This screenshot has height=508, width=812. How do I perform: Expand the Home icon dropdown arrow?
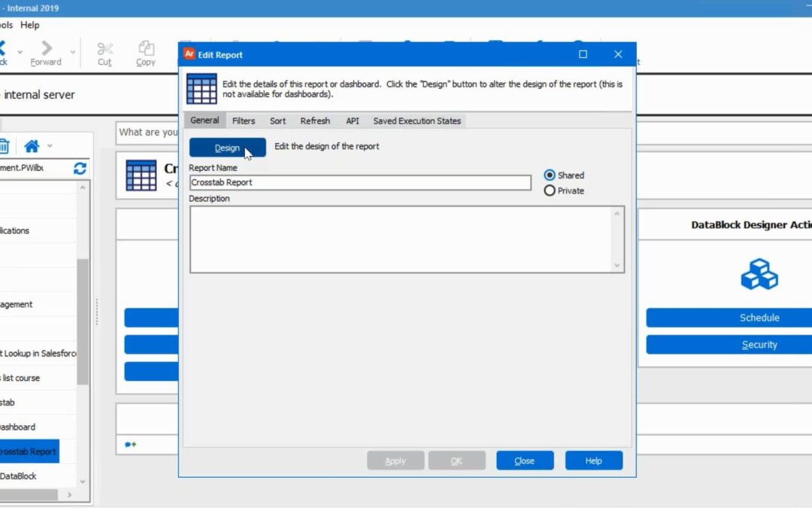(50, 146)
